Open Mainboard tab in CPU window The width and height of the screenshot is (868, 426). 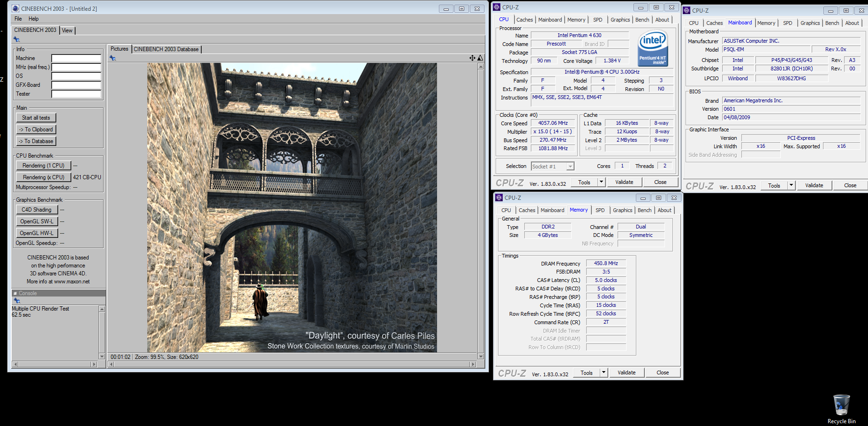tap(550, 20)
